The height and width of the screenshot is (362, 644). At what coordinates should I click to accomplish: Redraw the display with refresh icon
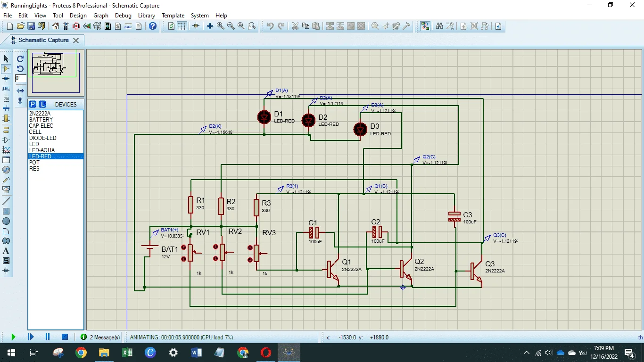click(172, 26)
